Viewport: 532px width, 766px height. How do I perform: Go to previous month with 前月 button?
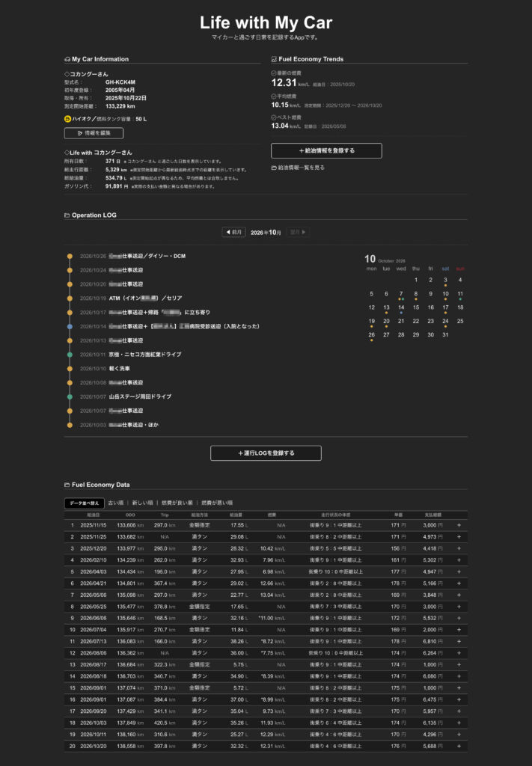pyautogui.click(x=233, y=232)
